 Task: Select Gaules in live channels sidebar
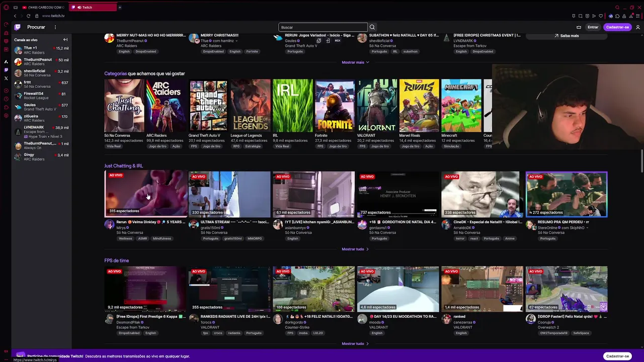[x=41, y=107]
